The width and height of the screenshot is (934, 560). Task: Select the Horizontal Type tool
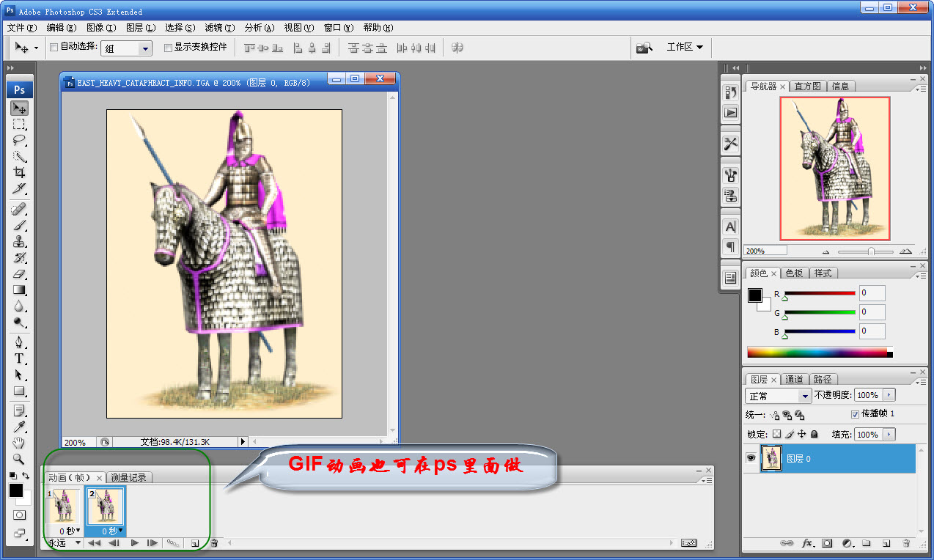pyautogui.click(x=20, y=358)
